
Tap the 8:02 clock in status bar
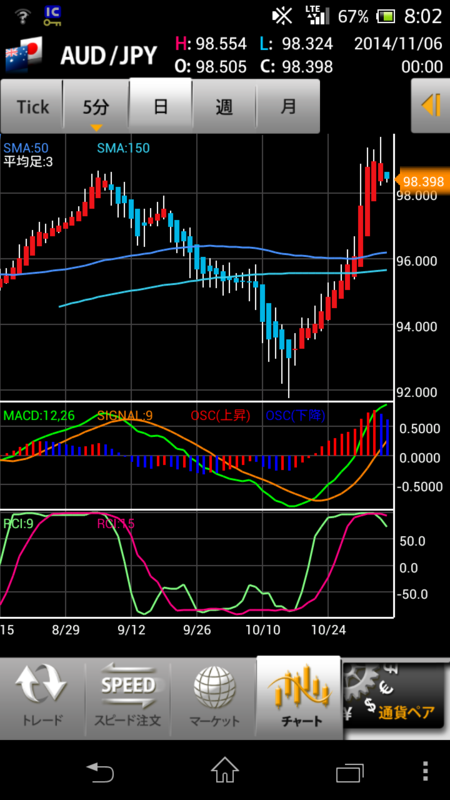422,17
